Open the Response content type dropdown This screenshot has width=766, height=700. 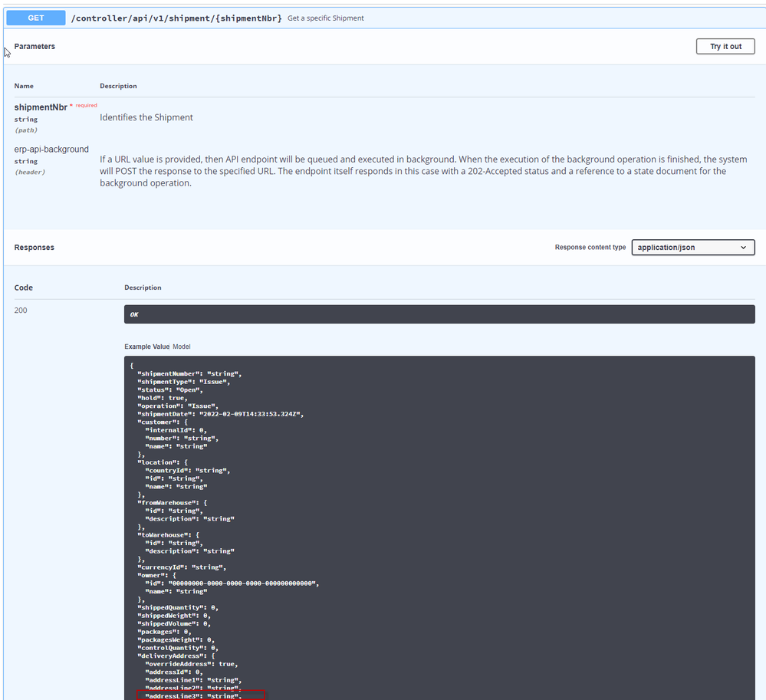(x=692, y=247)
